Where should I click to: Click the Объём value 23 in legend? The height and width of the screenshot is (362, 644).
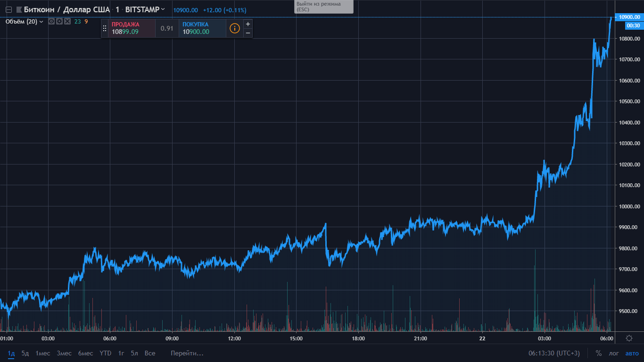pos(77,21)
